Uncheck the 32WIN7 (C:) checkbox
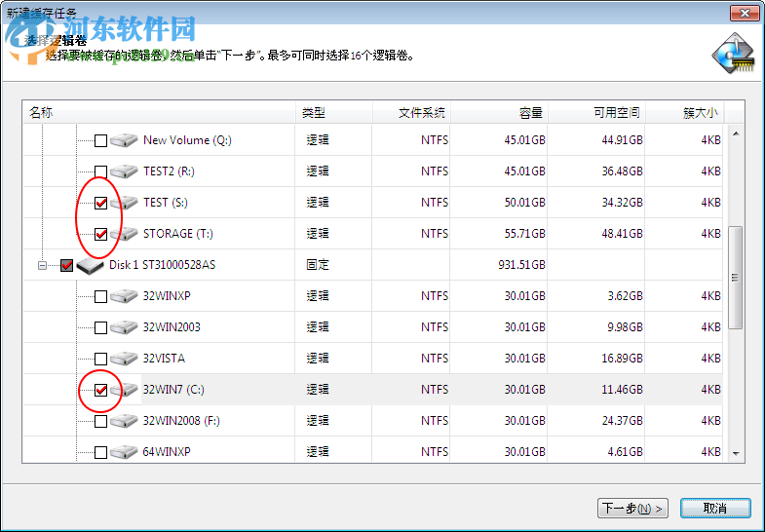 [100, 390]
